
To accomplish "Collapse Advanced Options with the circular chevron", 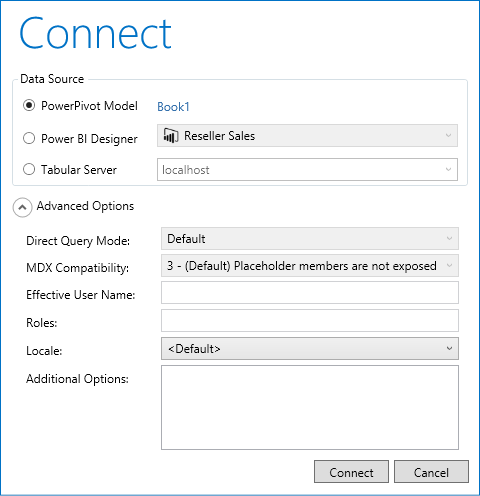I will pos(22,207).
